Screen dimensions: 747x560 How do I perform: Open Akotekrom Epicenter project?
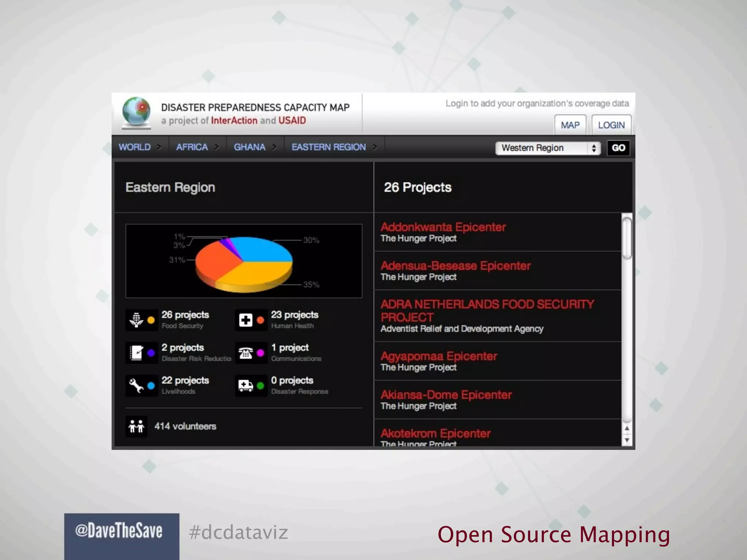(436, 433)
